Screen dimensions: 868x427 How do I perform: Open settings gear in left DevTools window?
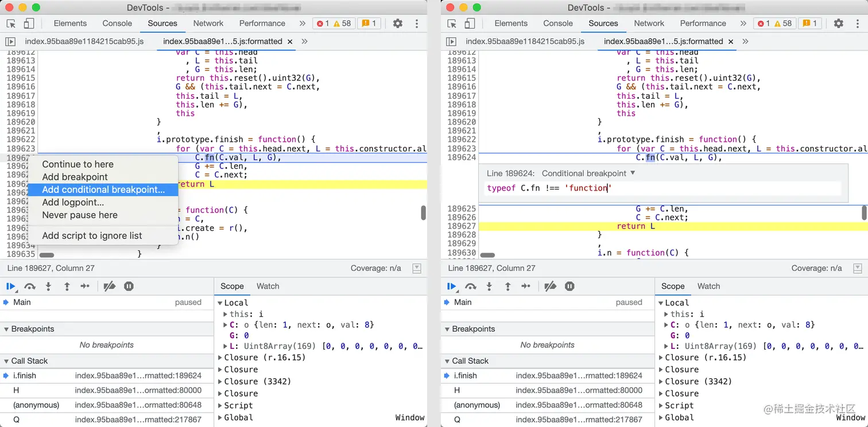[x=398, y=24]
